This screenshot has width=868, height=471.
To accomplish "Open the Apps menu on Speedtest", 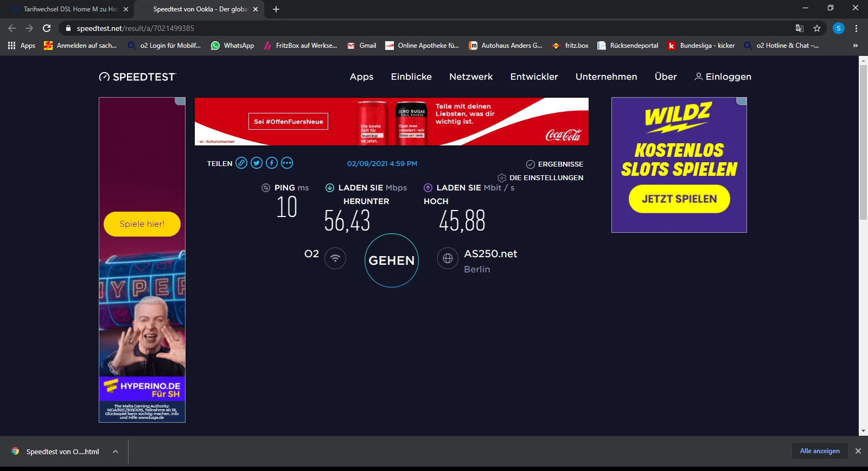I will (x=361, y=77).
